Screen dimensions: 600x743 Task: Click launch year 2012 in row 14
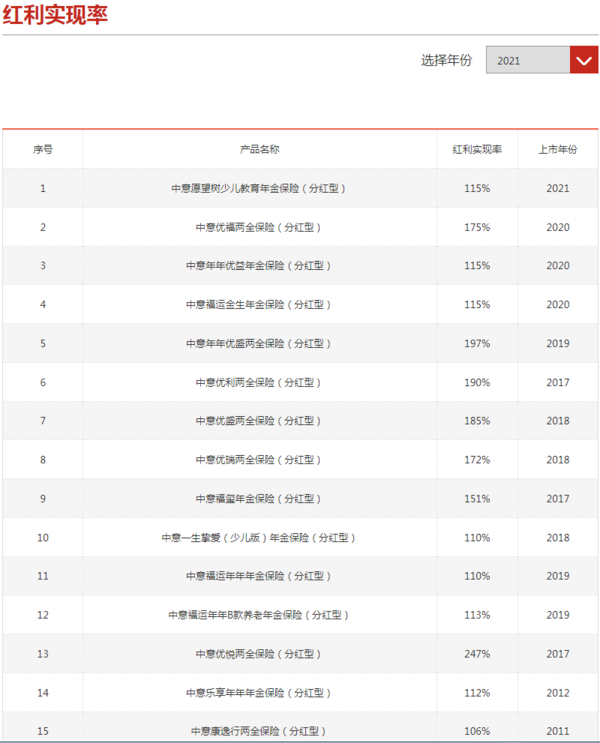pos(558,693)
